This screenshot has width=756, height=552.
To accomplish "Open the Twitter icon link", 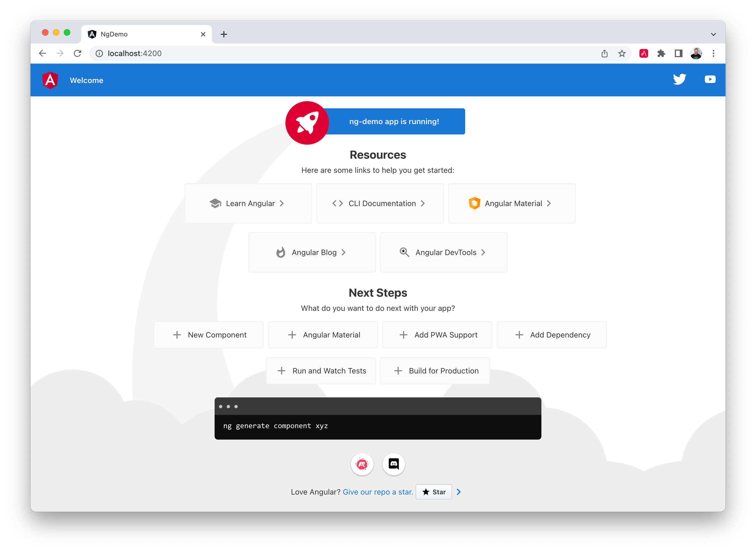I will pos(680,80).
